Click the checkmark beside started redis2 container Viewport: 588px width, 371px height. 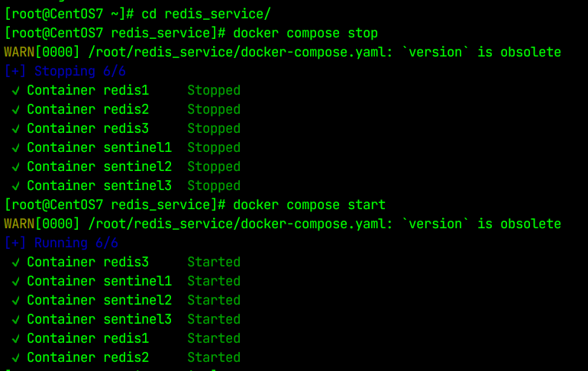pyautogui.click(x=16, y=358)
